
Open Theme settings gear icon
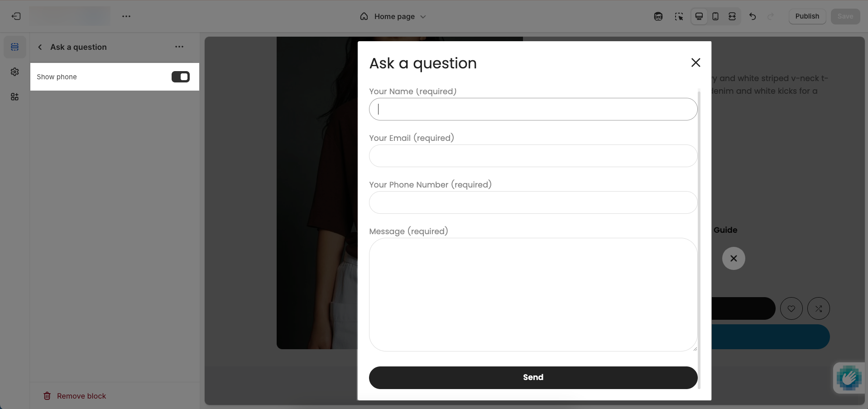(x=15, y=72)
